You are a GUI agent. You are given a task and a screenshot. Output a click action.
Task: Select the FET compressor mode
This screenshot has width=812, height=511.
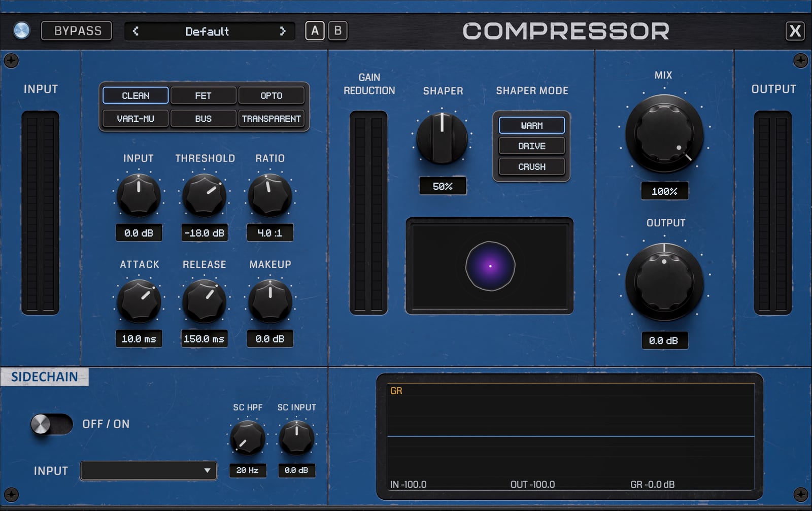tap(203, 95)
